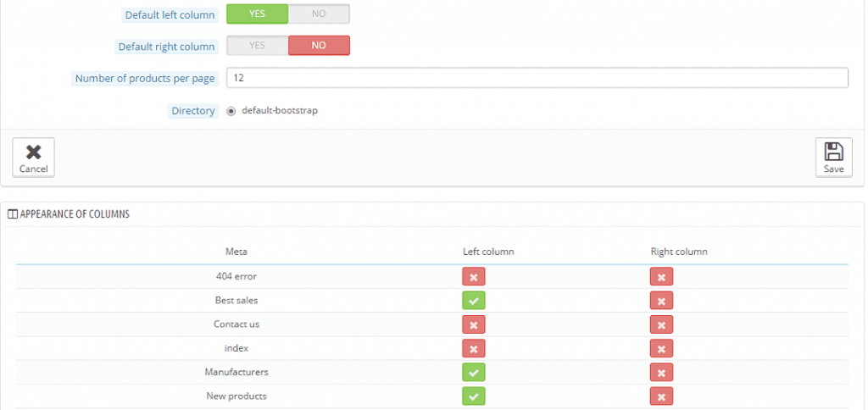The height and width of the screenshot is (410, 868).
Task: Enable left column for Contact us
Action: coord(473,324)
